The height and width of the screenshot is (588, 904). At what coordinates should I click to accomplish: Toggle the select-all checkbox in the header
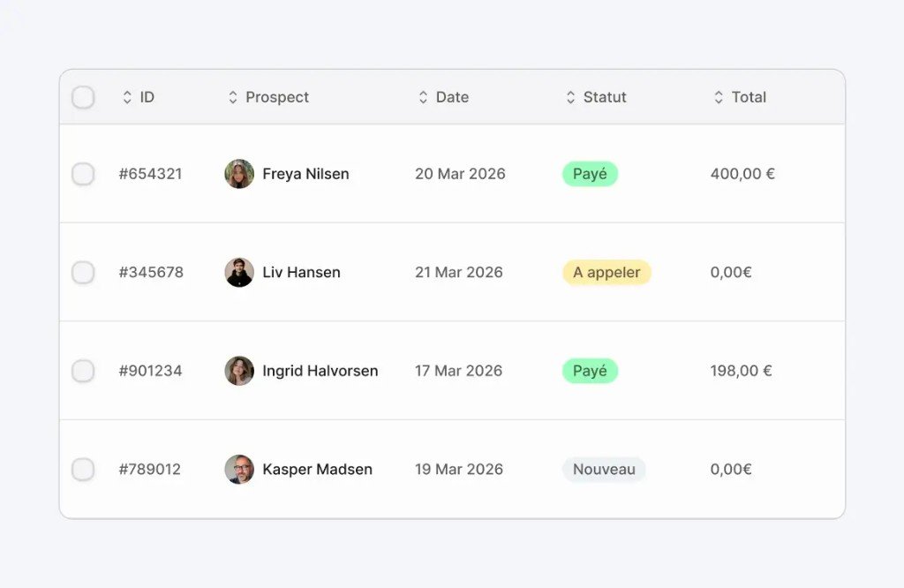point(83,97)
